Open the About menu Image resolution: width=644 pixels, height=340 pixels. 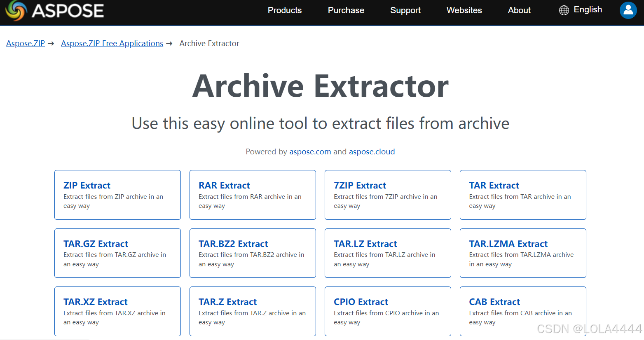(x=519, y=10)
